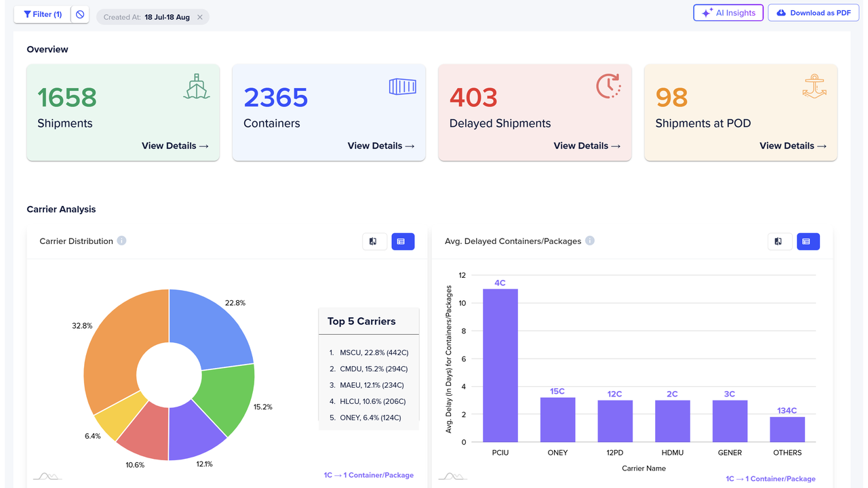Click the PCIU bar in delay chart
Image resolution: width=868 pixels, height=488 pixels.
[500, 365]
